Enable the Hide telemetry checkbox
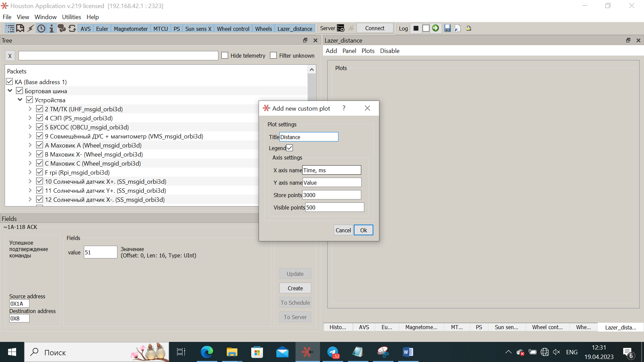644x362 pixels. [x=225, y=56]
